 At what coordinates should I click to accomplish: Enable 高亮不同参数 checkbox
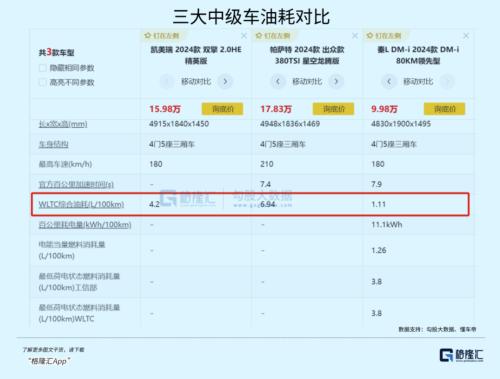[43, 82]
